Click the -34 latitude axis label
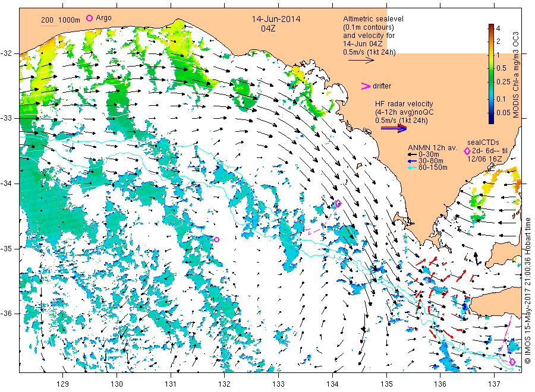Image resolution: width=535 pixels, height=392 pixels. [x=6, y=184]
